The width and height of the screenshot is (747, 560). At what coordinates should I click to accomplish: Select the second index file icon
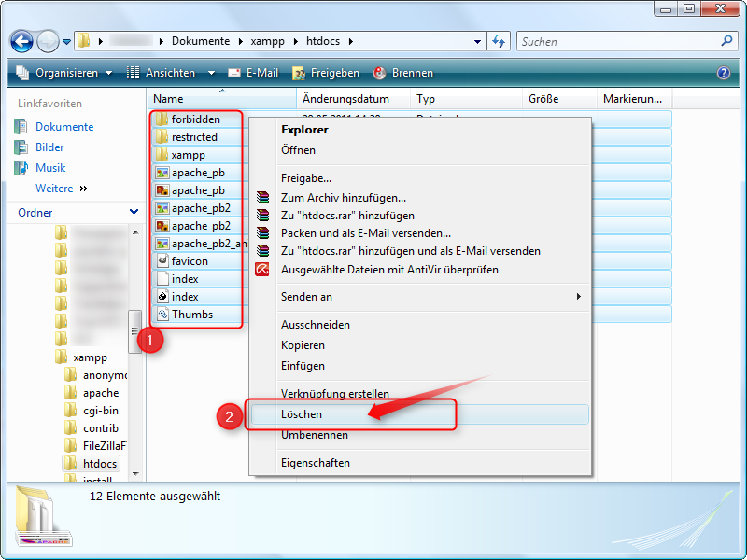click(162, 296)
